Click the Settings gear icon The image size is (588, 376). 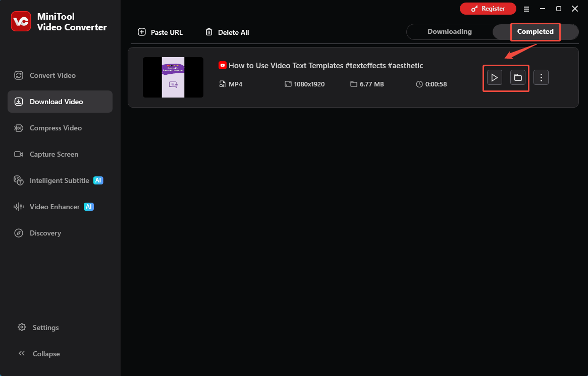tap(22, 327)
